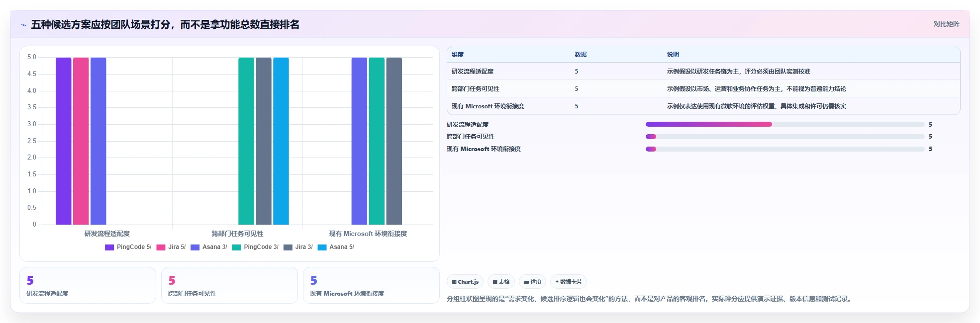
Task: Select the 表格 chip
Action: pos(501,282)
